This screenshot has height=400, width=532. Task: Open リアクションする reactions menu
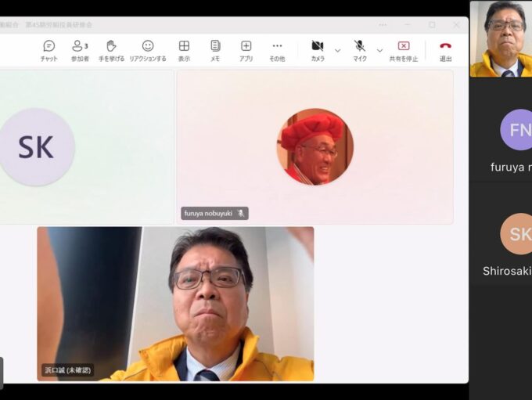click(148, 51)
